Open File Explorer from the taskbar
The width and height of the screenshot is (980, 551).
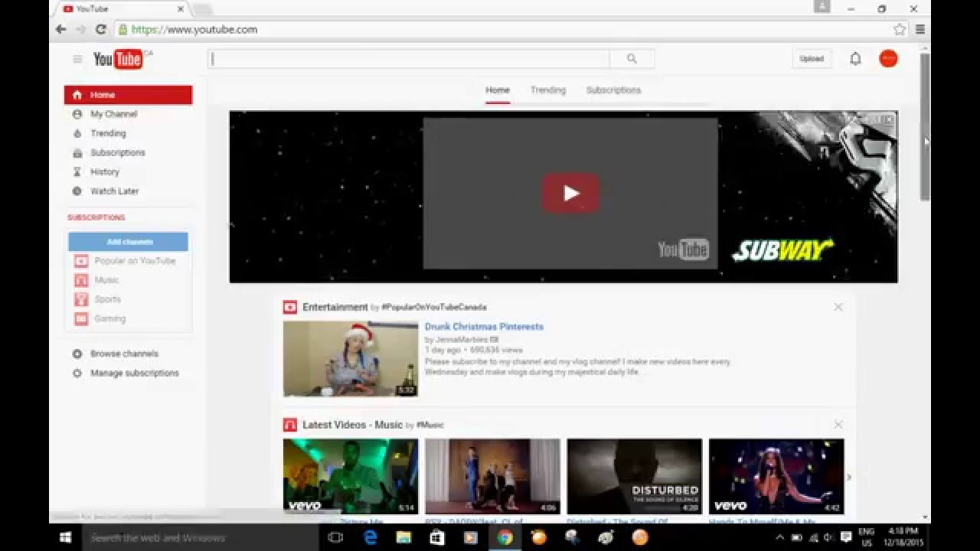[x=403, y=537]
